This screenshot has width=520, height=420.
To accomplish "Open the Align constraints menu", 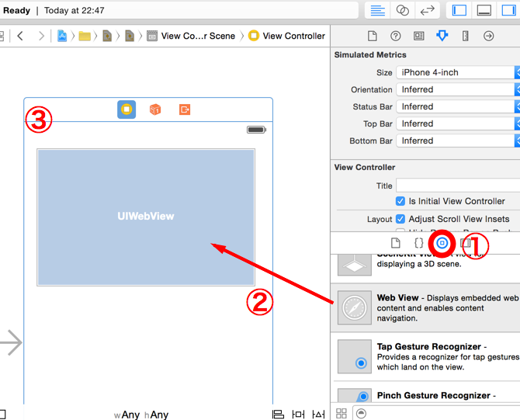I will (x=278, y=415).
